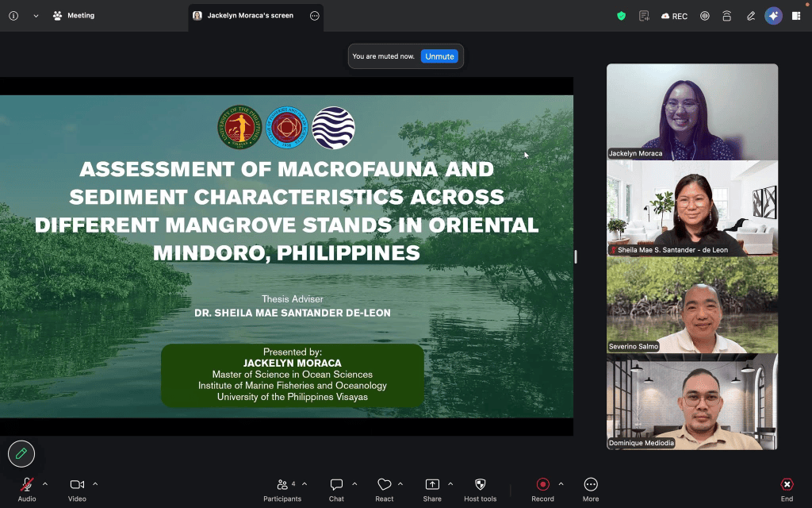Toggle the Record control
This screenshot has height=508, width=812.
coord(542,489)
